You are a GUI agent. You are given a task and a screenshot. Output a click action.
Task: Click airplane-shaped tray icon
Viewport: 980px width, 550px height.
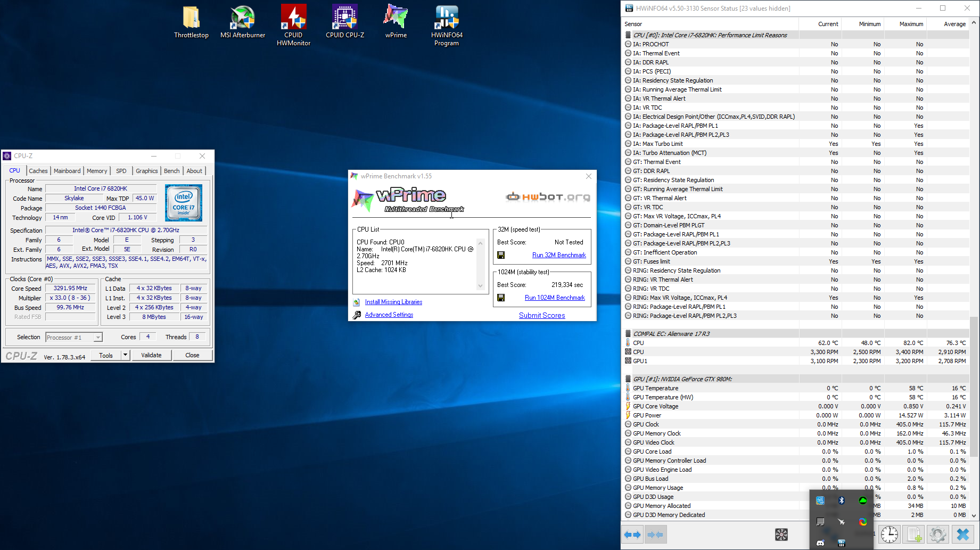coord(842,522)
